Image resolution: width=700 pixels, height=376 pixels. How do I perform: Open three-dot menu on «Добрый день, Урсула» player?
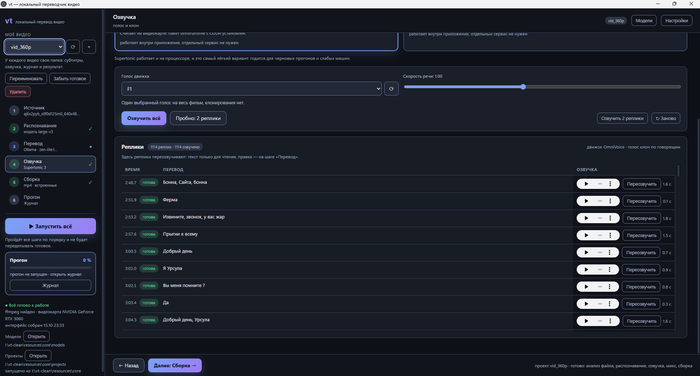610,321
